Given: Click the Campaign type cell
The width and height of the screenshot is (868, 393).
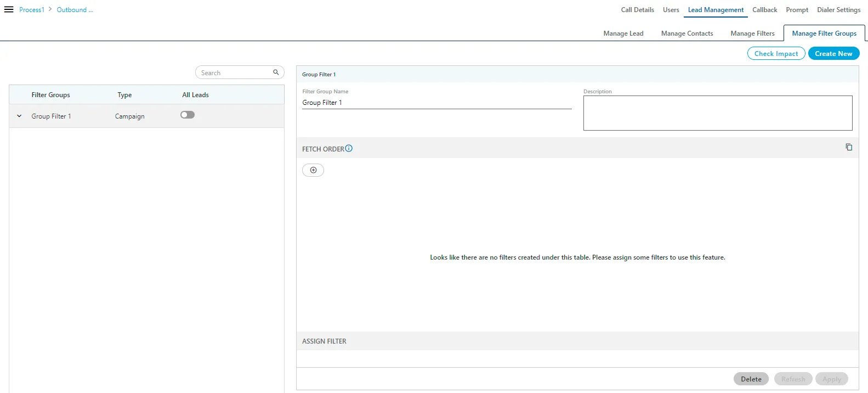Looking at the screenshot, I should 130,116.
